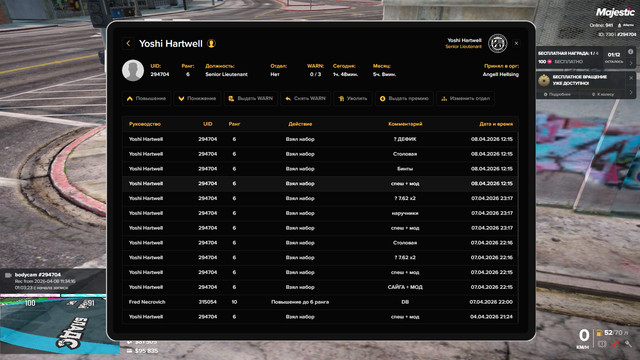The height and width of the screenshot is (360, 640).
Task: Click monthly playtime value under Месяц
Action: [x=384, y=74]
